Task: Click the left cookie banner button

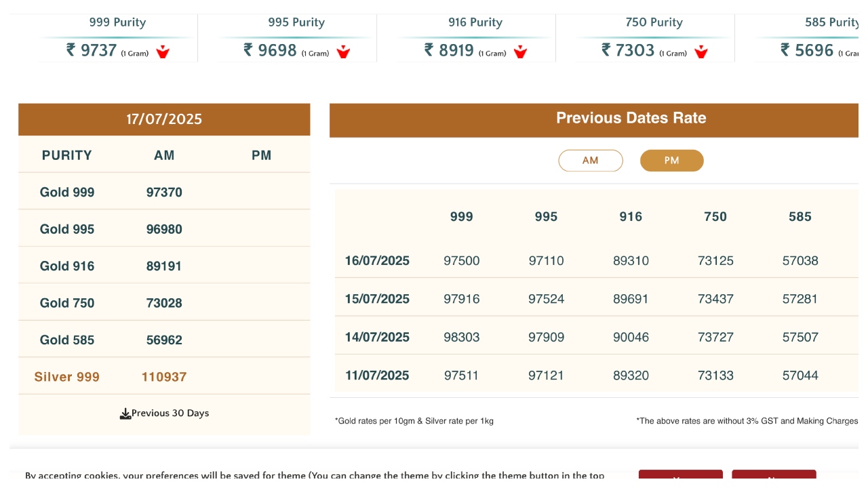Action: [x=680, y=477]
